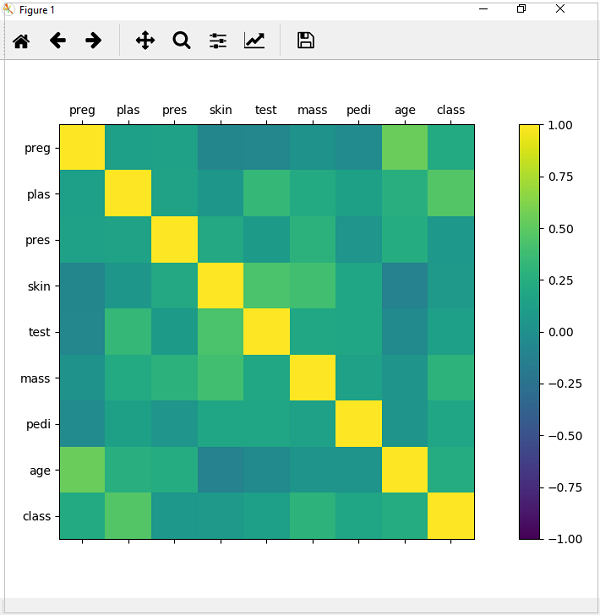Click the class-plas heatmap cell
Screen dimensions: 600x615
128,516
